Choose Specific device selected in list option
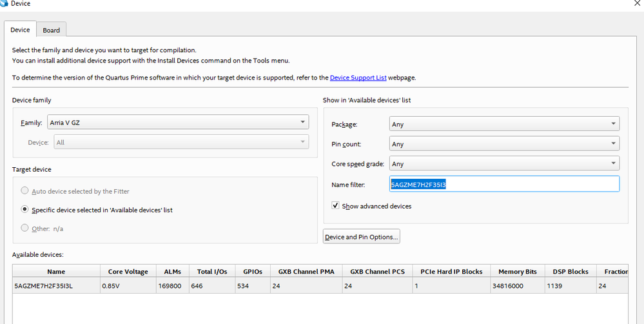 (x=25, y=210)
